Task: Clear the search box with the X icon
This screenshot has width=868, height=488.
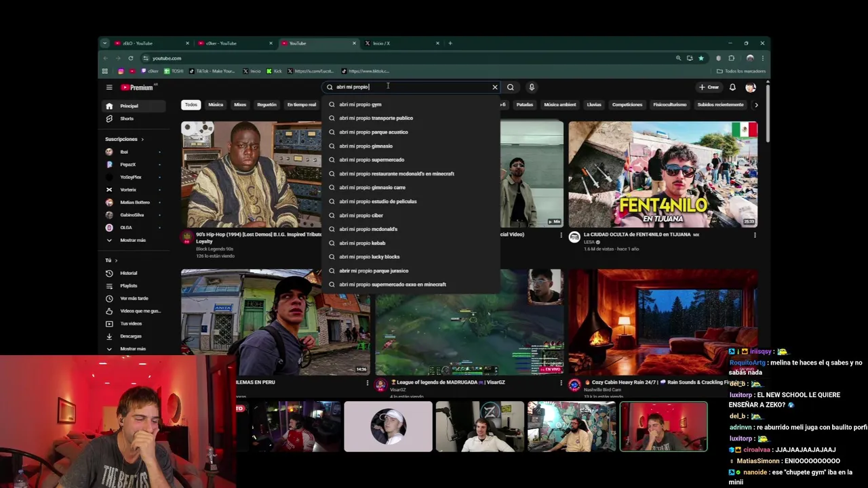Action: coord(494,87)
